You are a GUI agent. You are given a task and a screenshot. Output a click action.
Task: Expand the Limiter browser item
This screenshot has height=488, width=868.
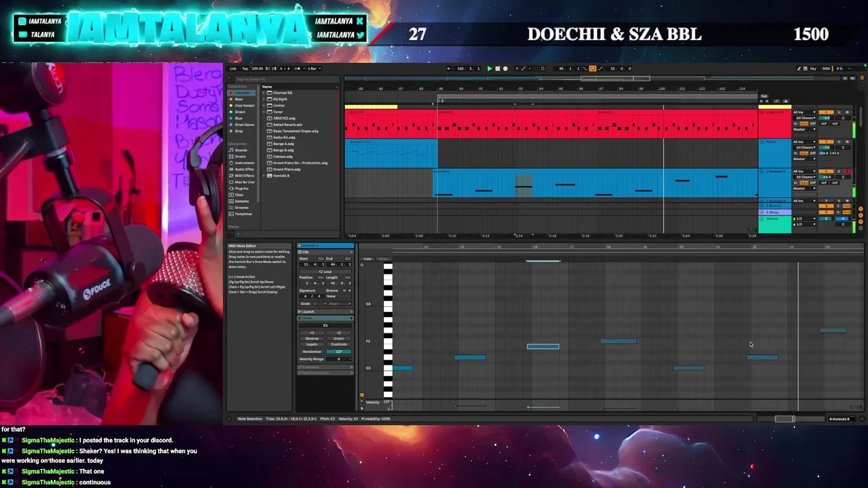click(x=264, y=106)
